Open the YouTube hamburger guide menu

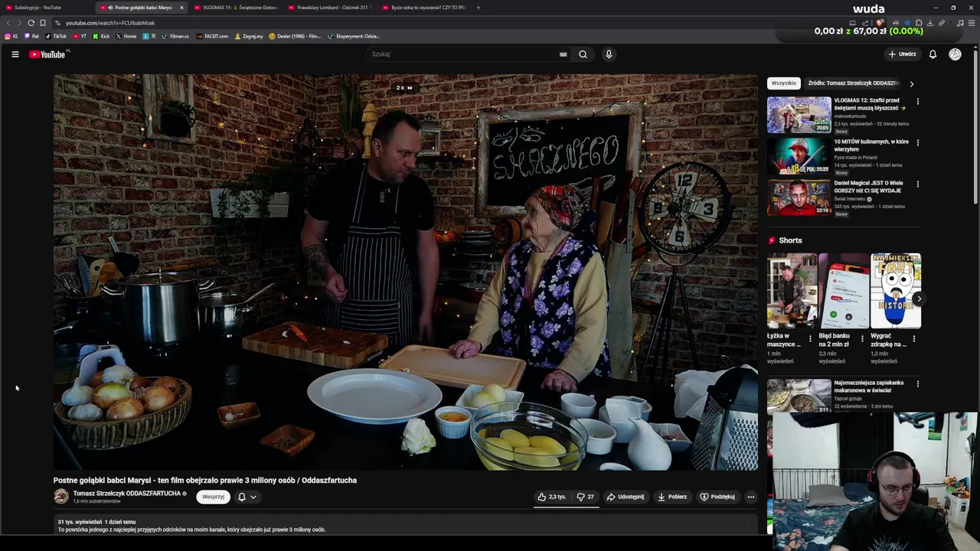pos(15,54)
